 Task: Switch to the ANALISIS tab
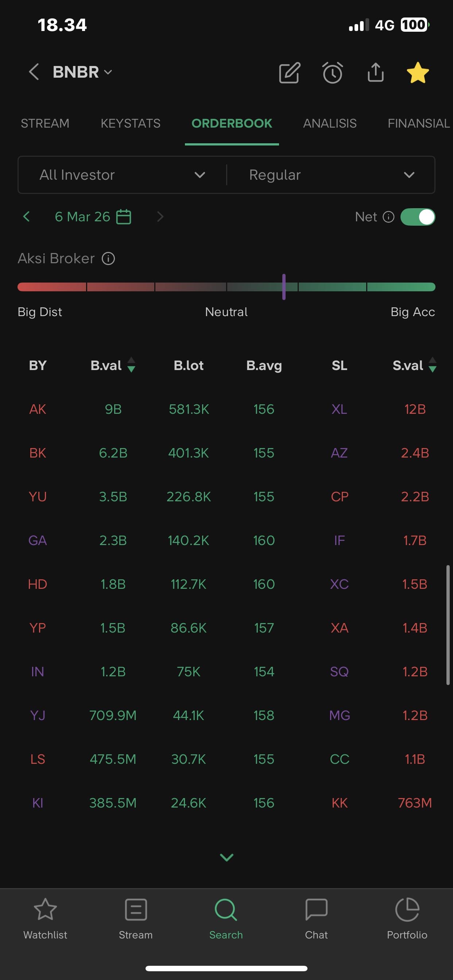pyautogui.click(x=330, y=123)
